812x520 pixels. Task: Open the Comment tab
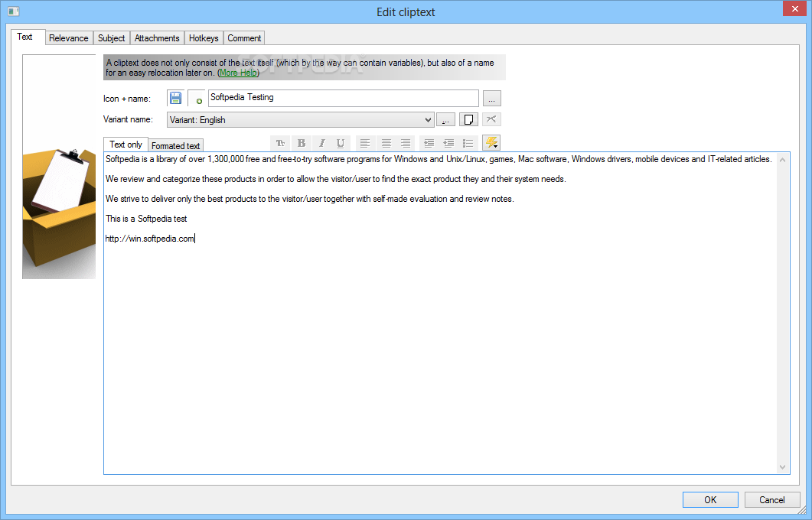(244, 37)
